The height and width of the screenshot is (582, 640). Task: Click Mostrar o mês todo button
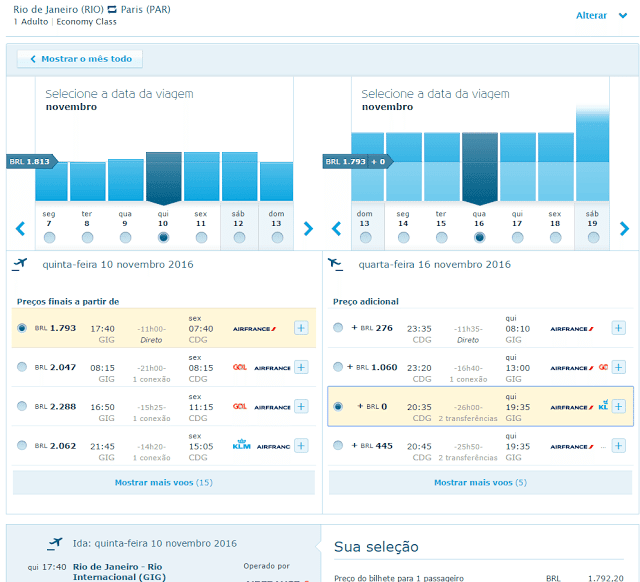pos(80,59)
